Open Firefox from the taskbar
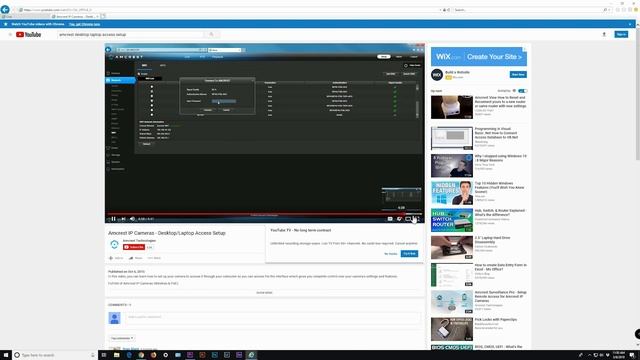Viewport: 640px width, 360px height. coord(153,355)
